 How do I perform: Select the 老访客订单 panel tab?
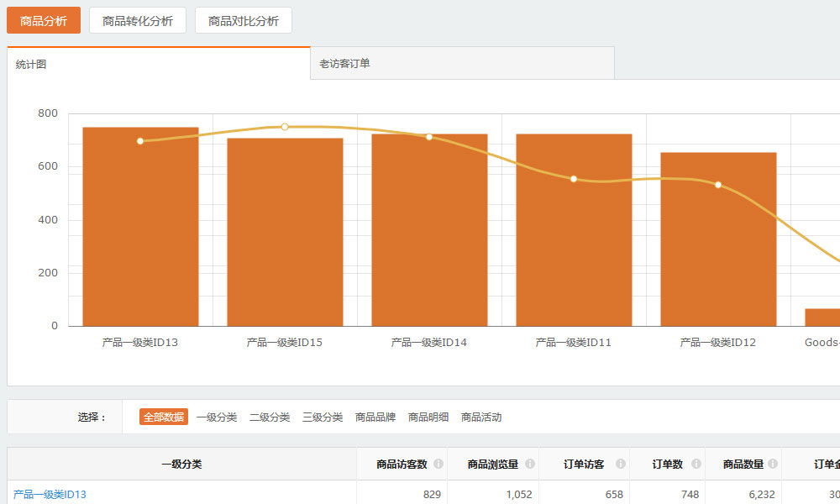462,63
